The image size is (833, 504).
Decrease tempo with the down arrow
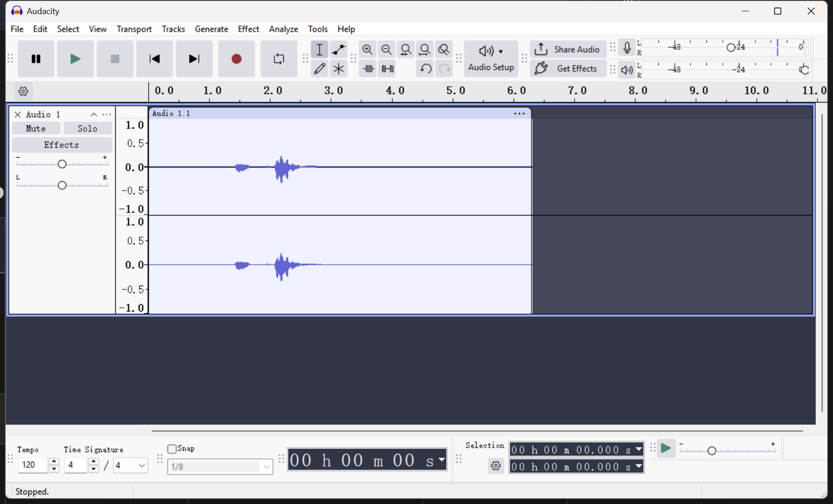(54, 469)
